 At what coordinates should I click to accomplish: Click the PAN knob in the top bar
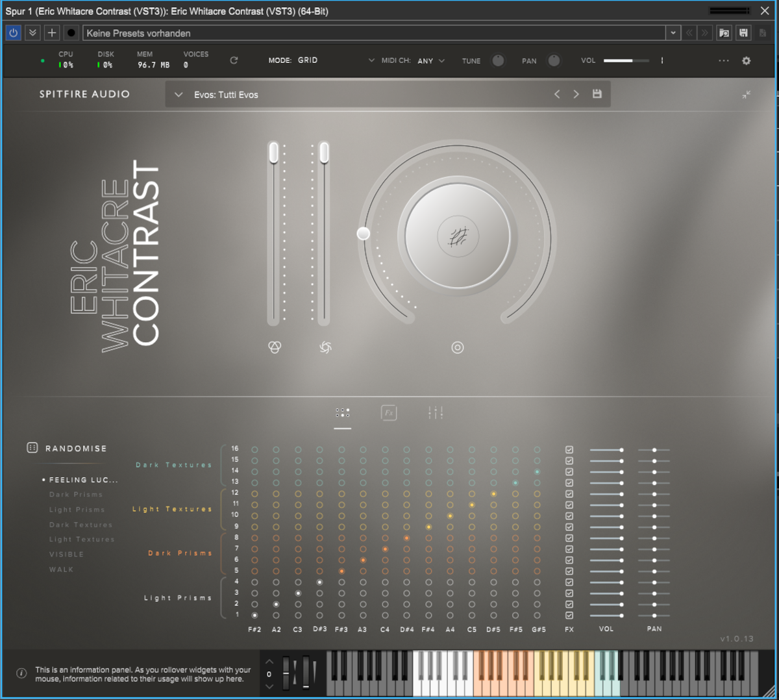click(554, 60)
